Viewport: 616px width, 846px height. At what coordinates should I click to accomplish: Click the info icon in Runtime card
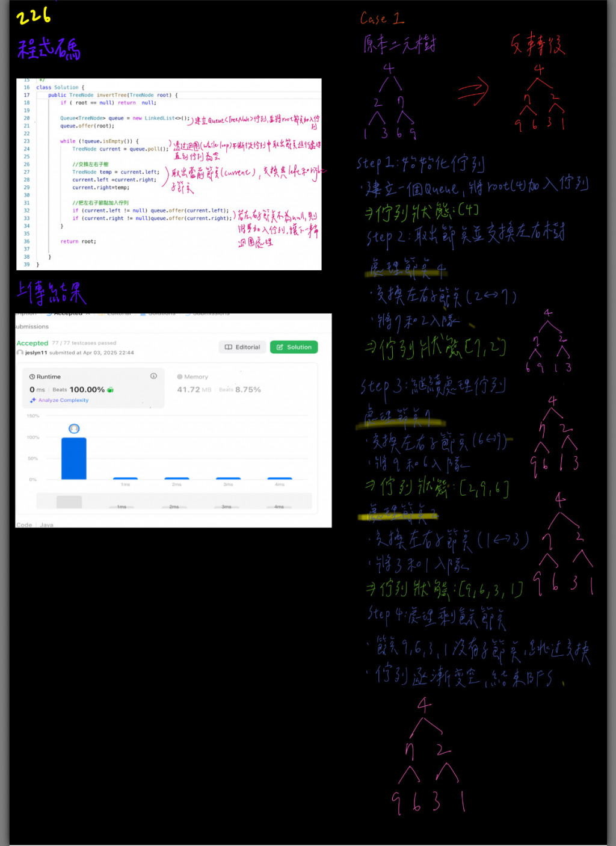click(x=153, y=376)
